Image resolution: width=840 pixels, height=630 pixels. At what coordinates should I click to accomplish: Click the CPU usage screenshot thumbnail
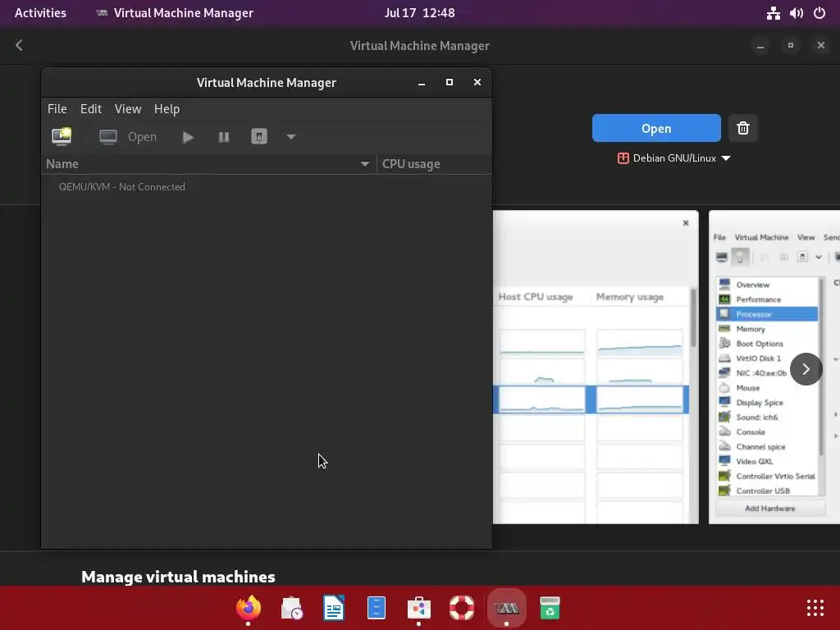596,367
